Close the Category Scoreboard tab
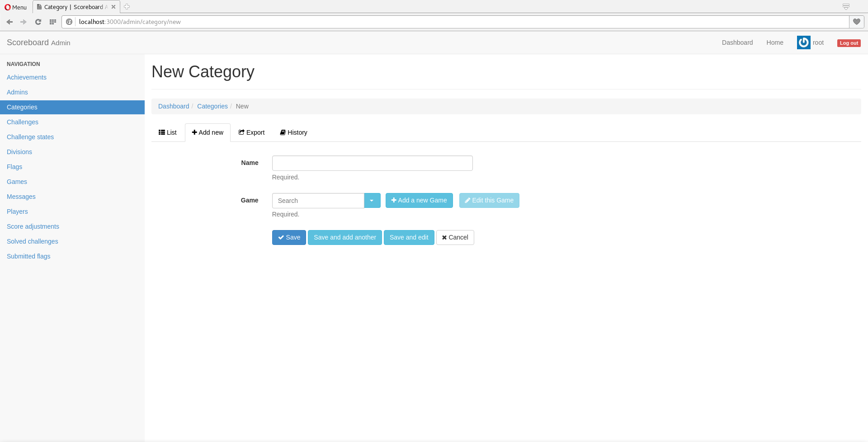Viewport: 868px width, 442px height. 113,7
